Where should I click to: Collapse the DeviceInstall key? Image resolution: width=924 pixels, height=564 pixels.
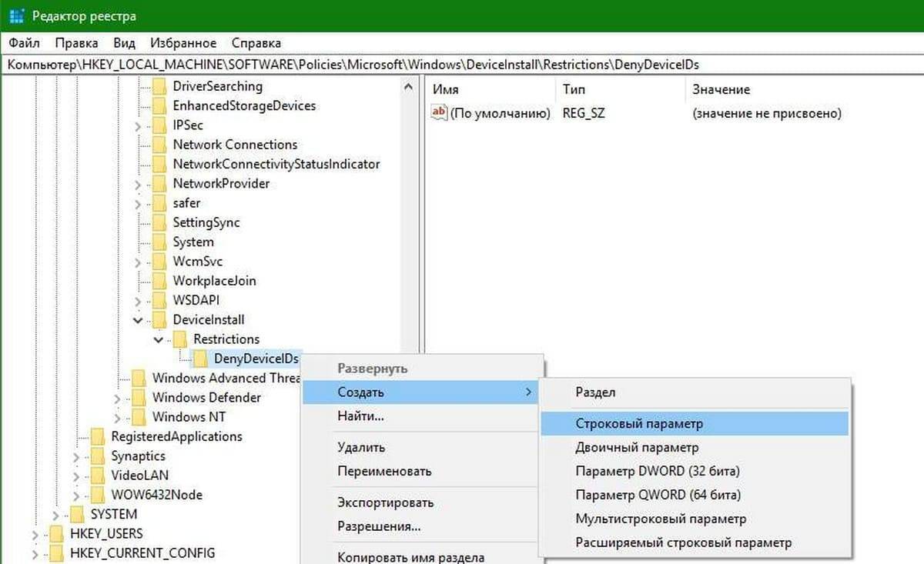click(x=138, y=320)
